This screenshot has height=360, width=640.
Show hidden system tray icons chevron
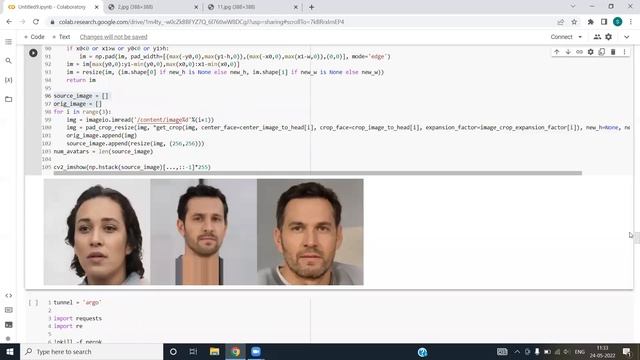517,352
